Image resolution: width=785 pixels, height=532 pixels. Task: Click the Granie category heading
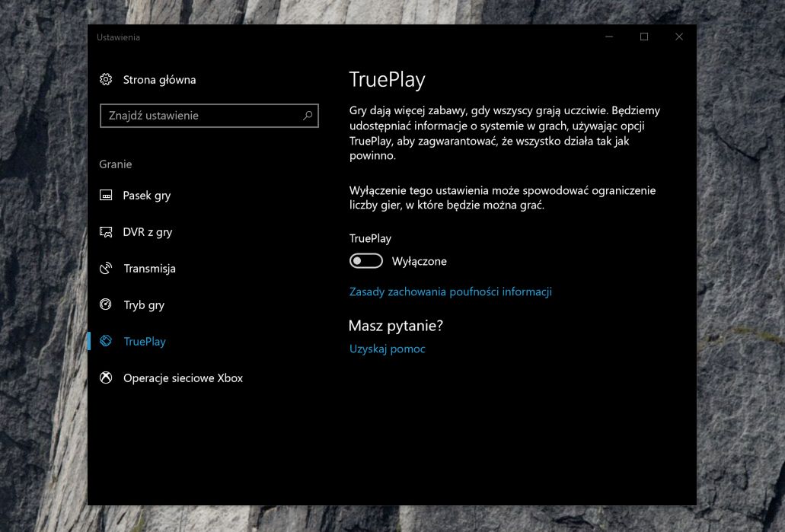click(116, 164)
